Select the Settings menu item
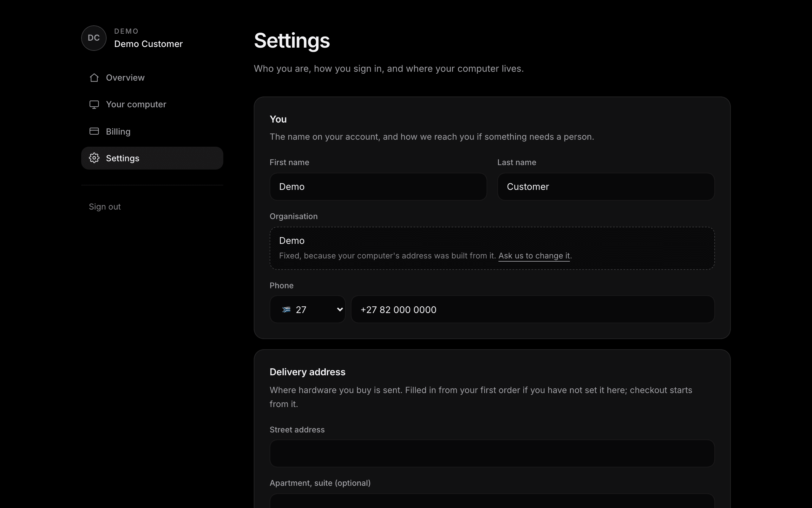Screen dimensions: 812x508 pyautogui.click(x=152, y=158)
